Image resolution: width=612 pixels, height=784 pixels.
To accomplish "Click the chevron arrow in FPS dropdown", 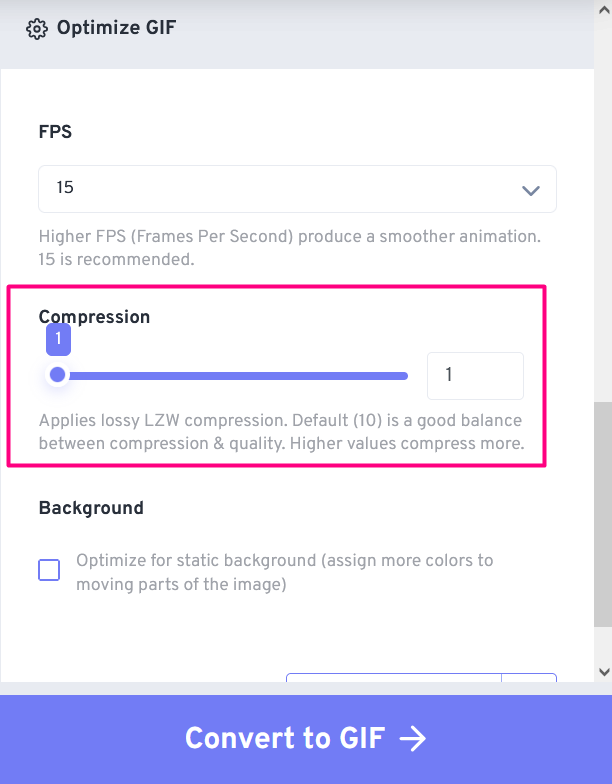I will tap(531, 190).
